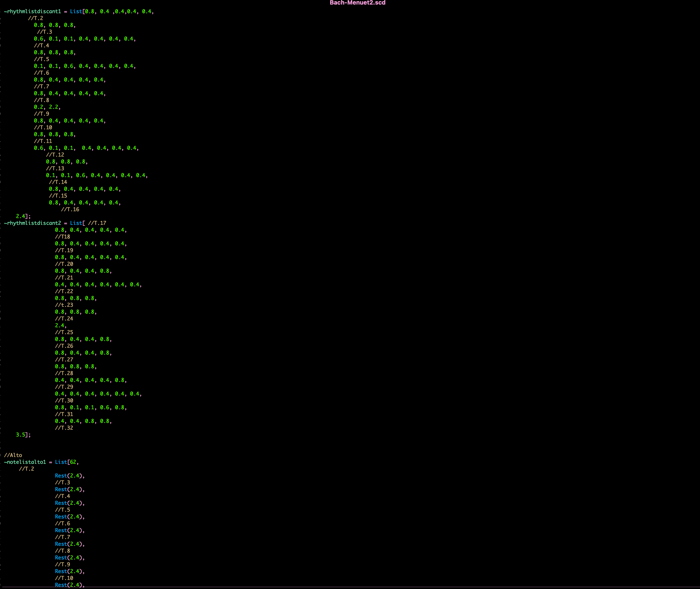This screenshot has width=700, height=589.
Task: Click the //T.13 comment line
Action: pyautogui.click(x=55, y=169)
